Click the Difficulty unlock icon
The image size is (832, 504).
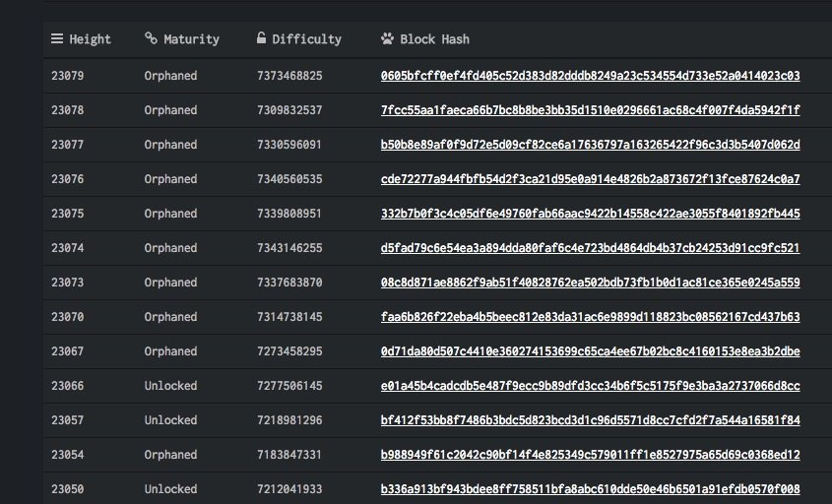[262, 39]
